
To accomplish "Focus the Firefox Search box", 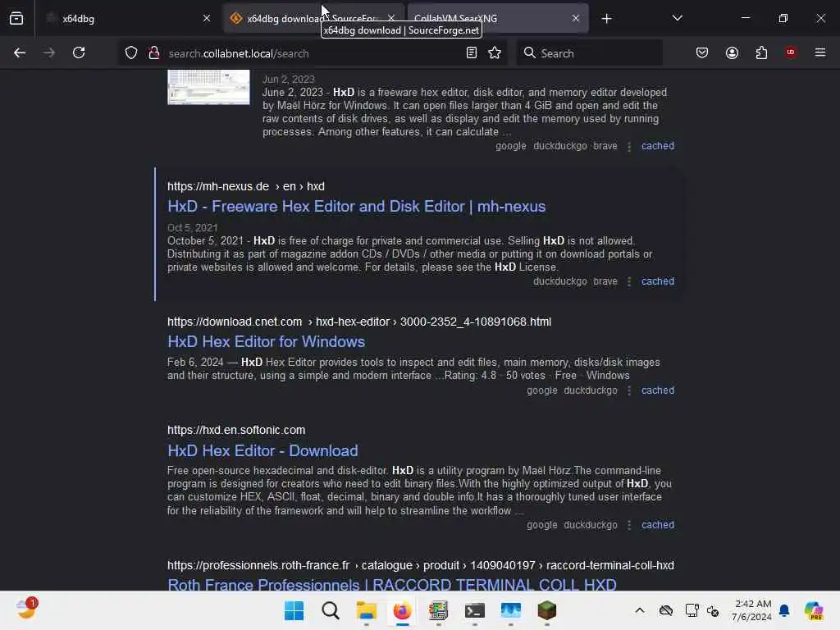I will point(589,53).
